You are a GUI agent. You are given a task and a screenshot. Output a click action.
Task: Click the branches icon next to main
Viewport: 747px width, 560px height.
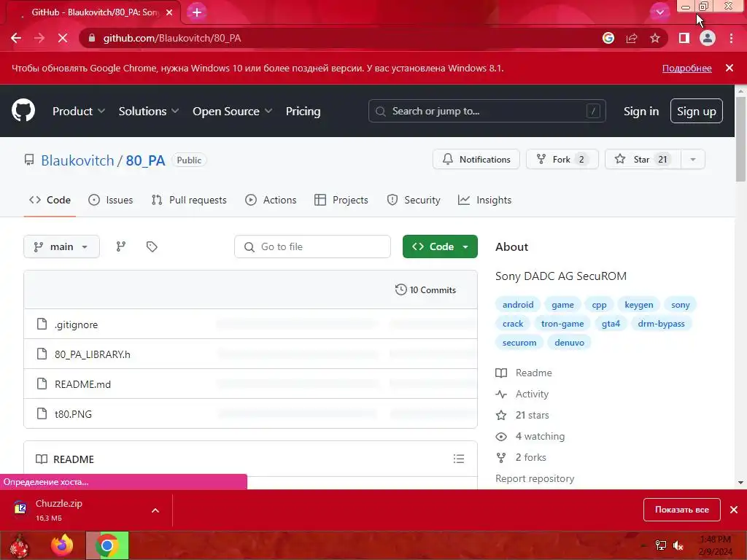coord(121,246)
